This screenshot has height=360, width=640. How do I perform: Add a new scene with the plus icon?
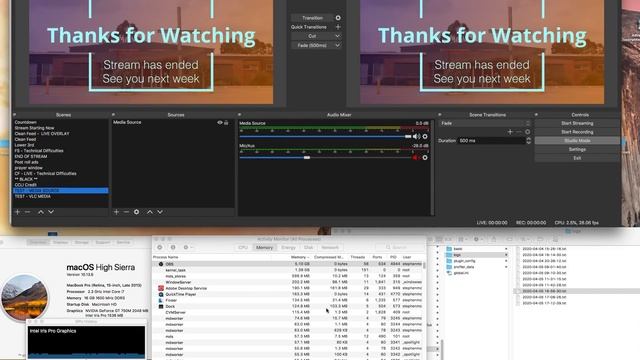17,212
